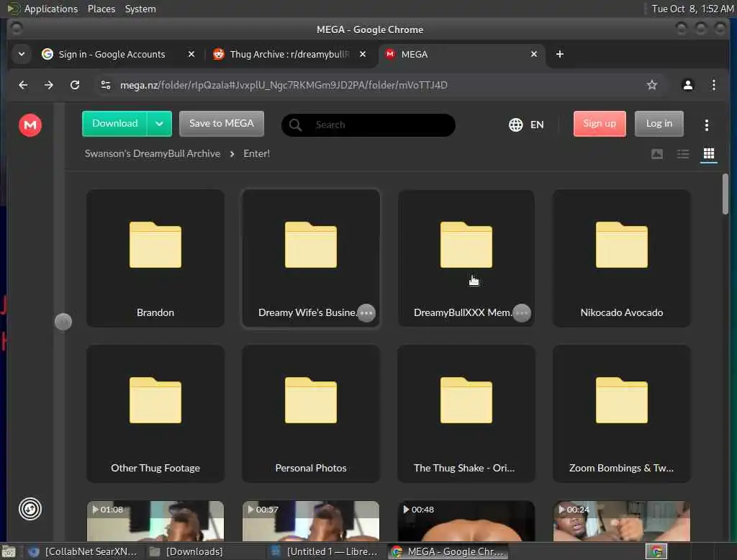Open the Dreamy Wife's Business folder

[x=311, y=258]
